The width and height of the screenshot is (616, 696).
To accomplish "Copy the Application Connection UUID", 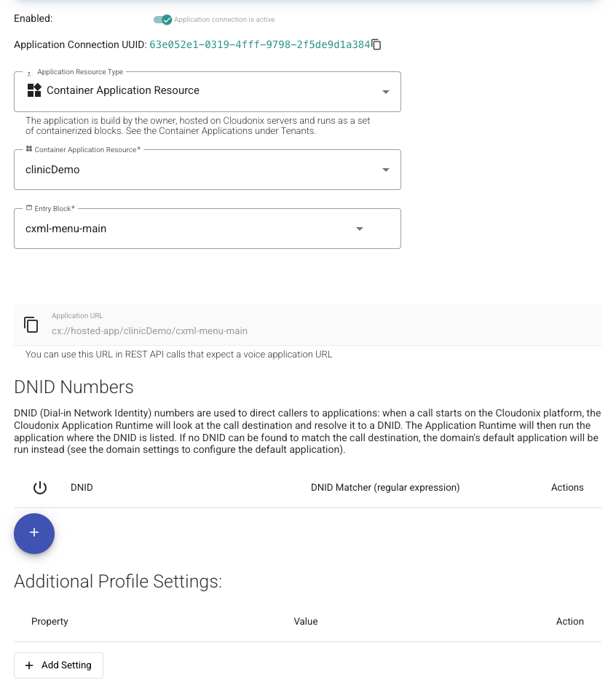I will point(376,44).
